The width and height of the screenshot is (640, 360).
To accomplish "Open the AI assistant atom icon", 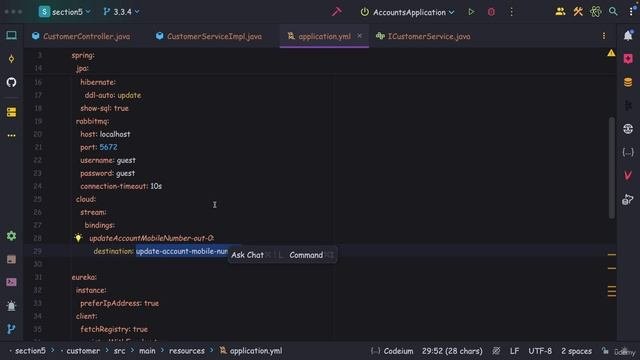I will pyautogui.click(x=596, y=12).
